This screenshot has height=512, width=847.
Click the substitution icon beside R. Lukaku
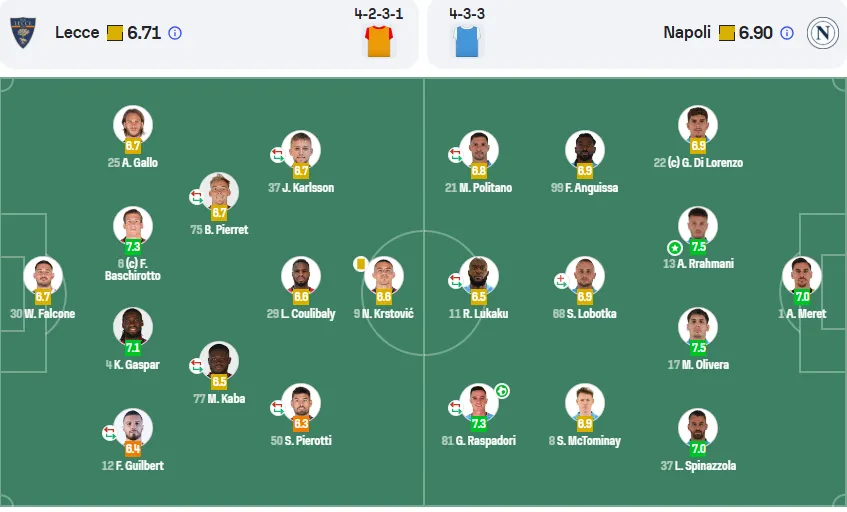pos(455,281)
